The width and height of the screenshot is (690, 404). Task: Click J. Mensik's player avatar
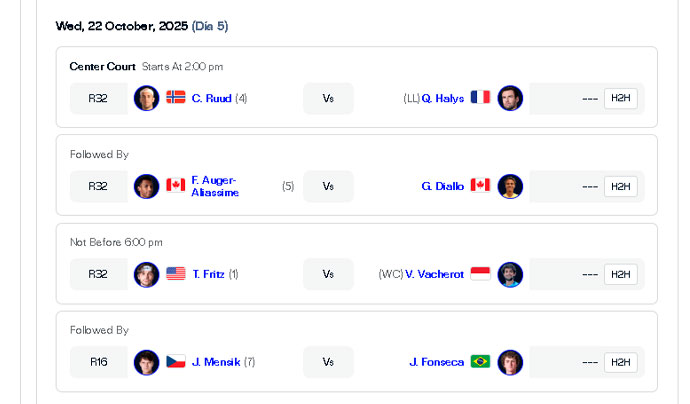click(x=147, y=362)
